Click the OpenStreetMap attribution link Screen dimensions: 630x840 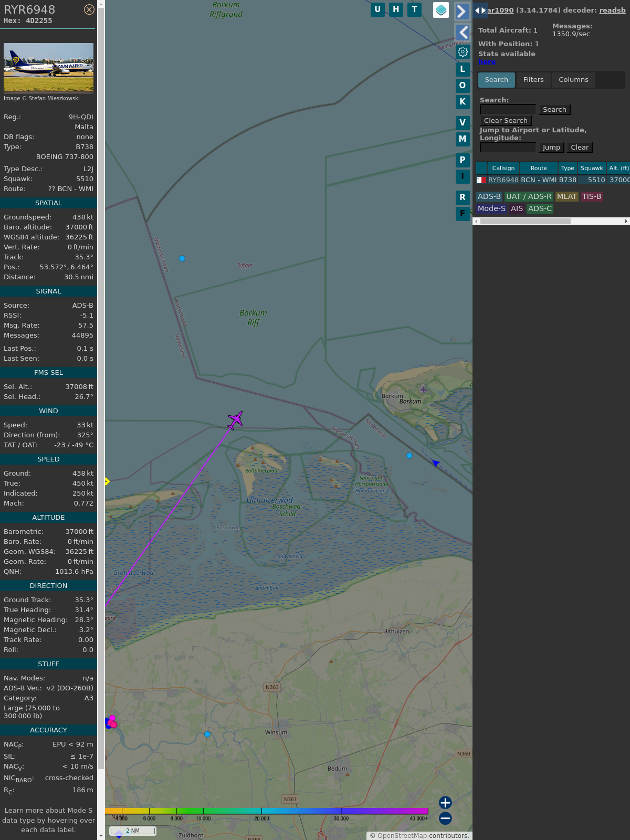pyautogui.click(x=402, y=836)
